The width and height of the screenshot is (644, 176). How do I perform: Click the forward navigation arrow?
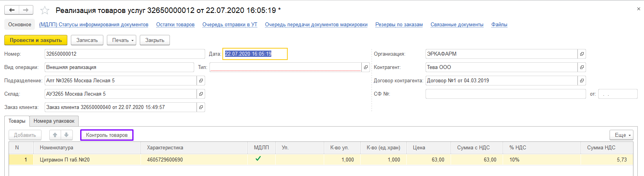tap(26, 10)
